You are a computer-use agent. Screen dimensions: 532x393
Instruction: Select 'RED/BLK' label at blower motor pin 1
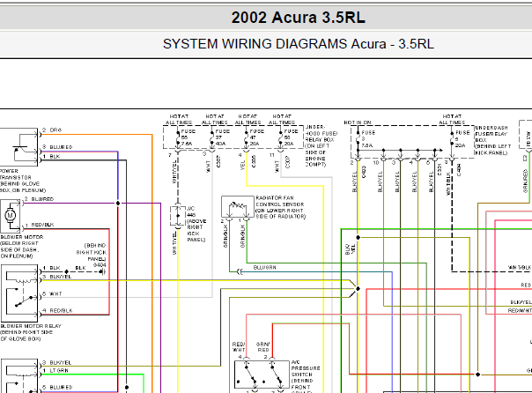(x=42, y=225)
